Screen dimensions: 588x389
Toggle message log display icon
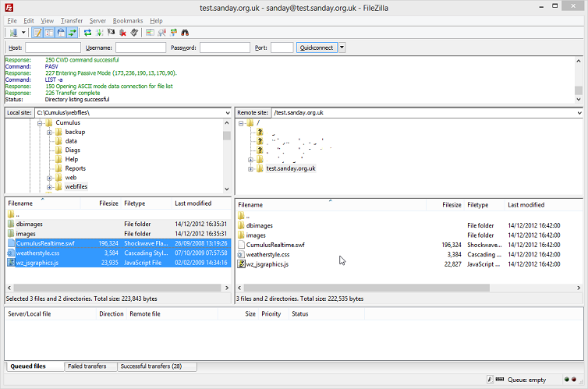click(x=37, y=33)
